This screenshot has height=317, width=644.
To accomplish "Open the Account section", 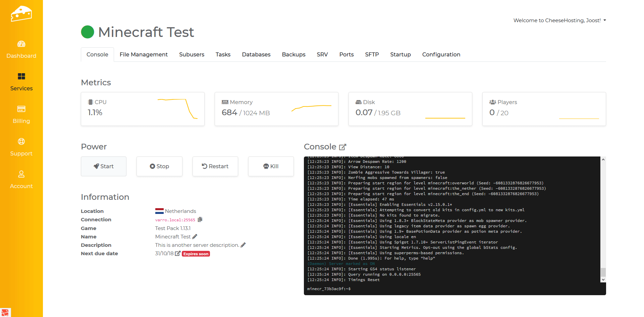I will pyautogui.click(x=21, y=179).
